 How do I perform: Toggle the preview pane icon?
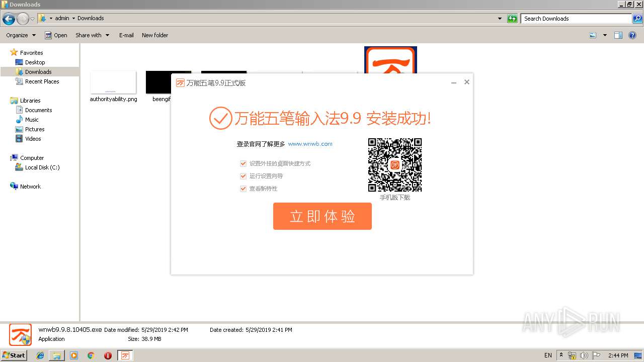tap(618, 35)
